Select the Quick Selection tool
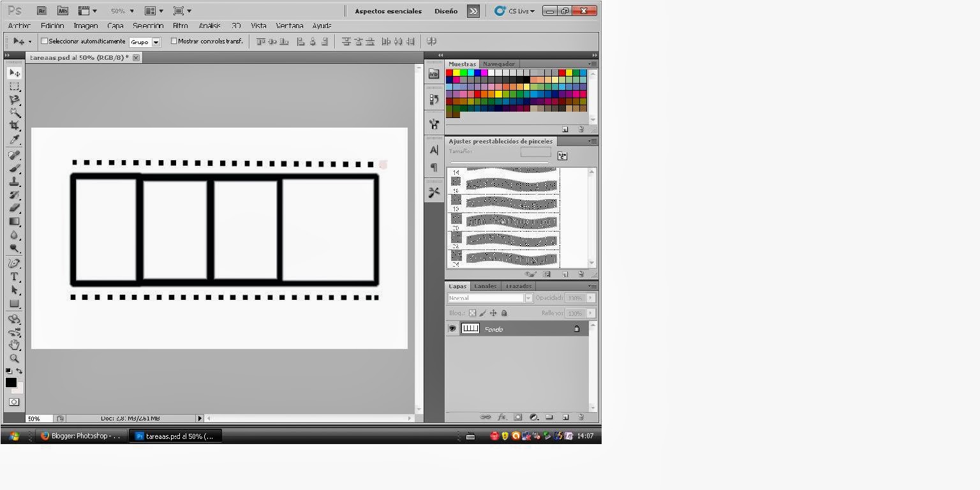The height and width of the screenshot is (490, 980). click(14, 113)
